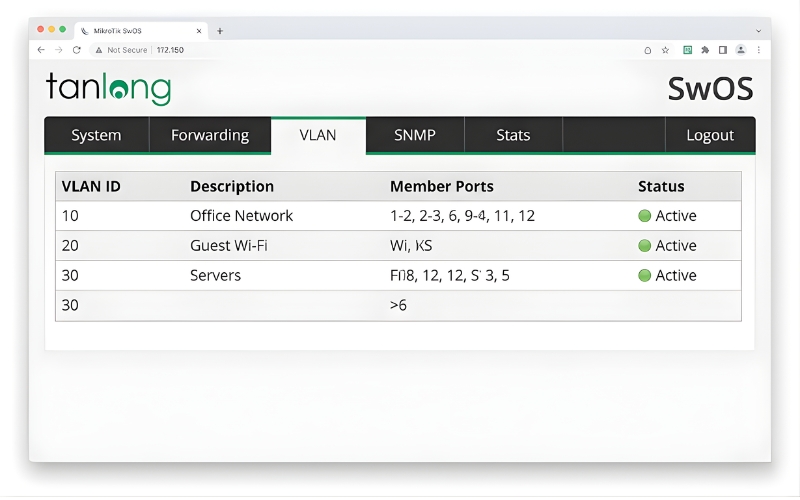The height and width of the screenshot is (500, 800).
Task: Expand the tab search chevron
Action: pyautogui.click(x=758, y=31)
